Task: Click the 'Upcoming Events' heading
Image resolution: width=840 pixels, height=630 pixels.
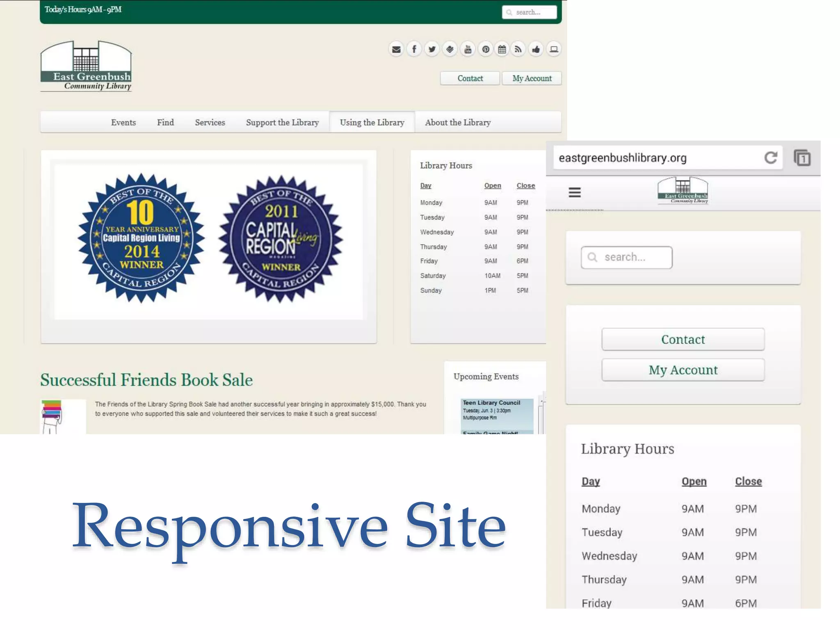Action: [x=486, y=377]
